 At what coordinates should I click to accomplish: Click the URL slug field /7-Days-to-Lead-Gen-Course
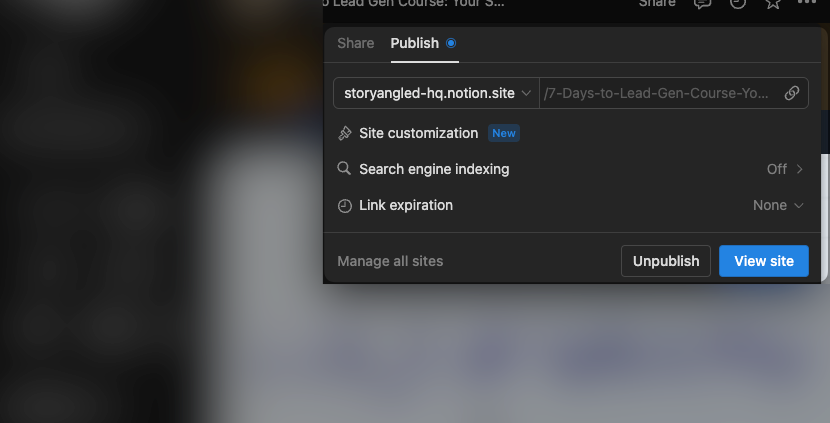(656, 93)
